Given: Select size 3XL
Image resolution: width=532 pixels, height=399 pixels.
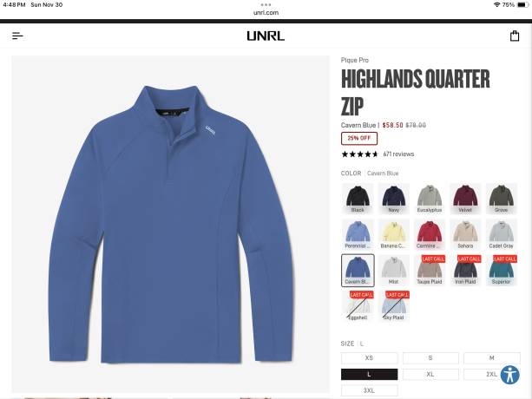Looking at the screenshot, I should pyautogui.click(x=369, y=390).
